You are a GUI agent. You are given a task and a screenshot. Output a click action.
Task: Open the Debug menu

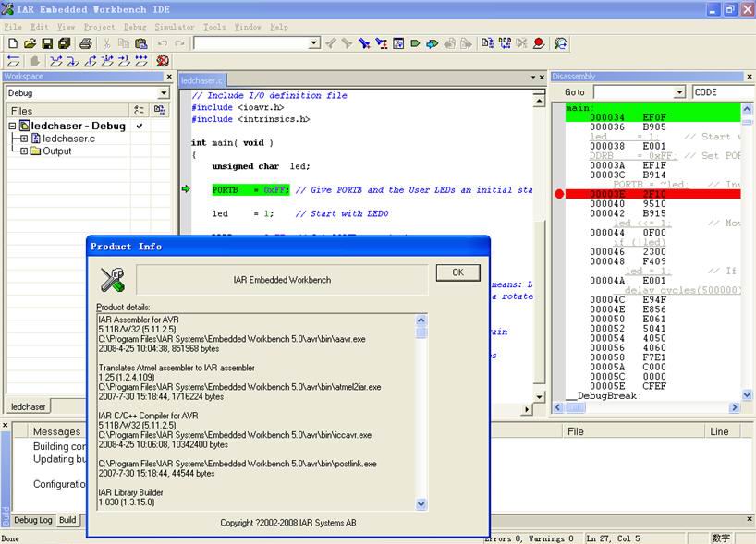pyautogui.click(x=135, y=27)
